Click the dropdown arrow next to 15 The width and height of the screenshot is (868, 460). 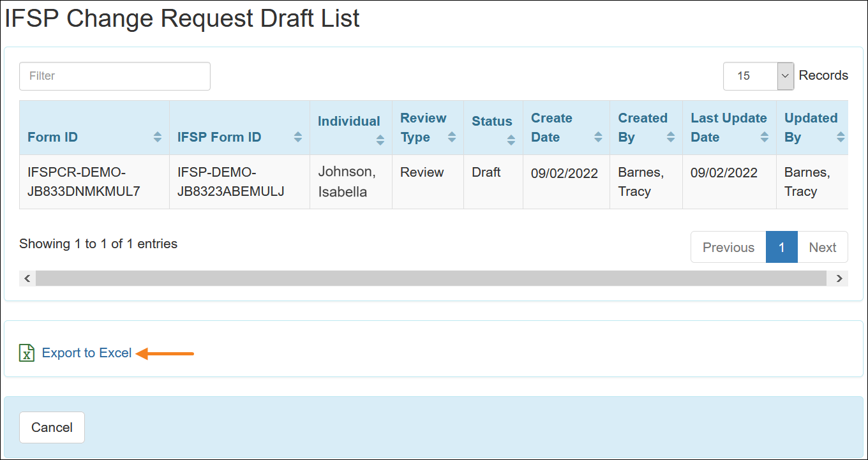click(786, 76)
